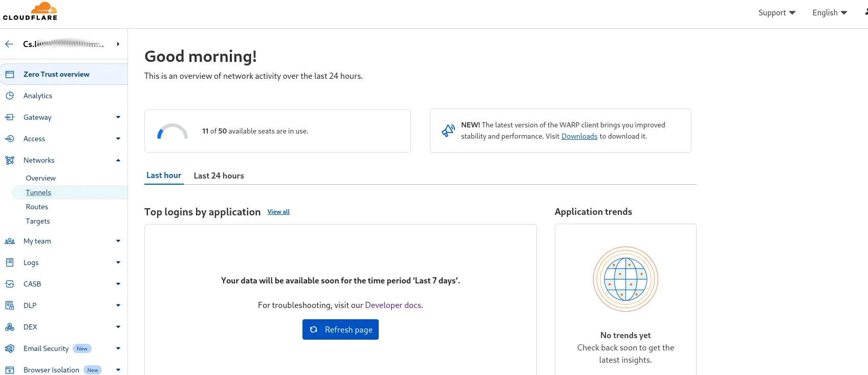Click the Access icon in sidebar

[x=10, y=139]
